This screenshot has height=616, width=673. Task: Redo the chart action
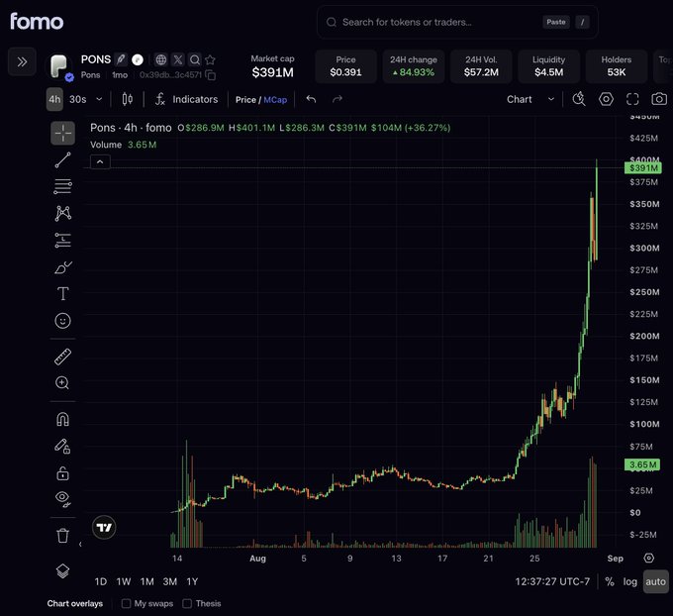click(x=337, y=99)
